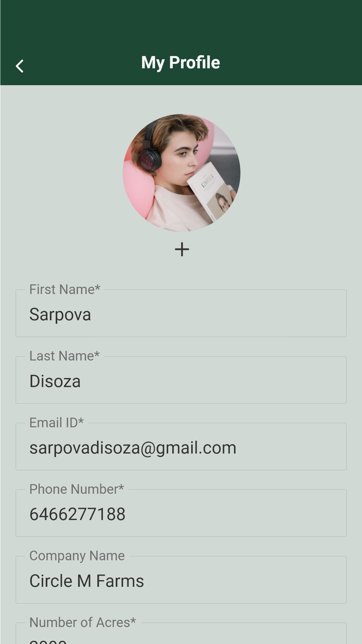The width and height of the screenshot is (362, 644).
Task: Click the Email ID* label
Action: click(x=56, y=423)
